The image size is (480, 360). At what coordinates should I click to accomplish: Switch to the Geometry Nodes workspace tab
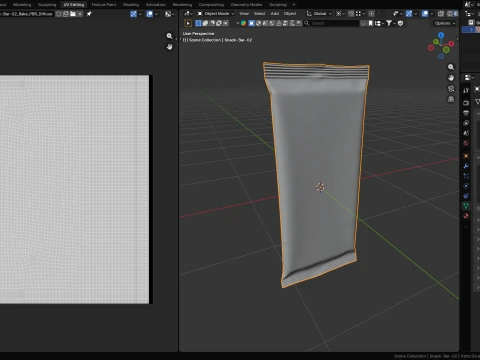pos(246,5)
